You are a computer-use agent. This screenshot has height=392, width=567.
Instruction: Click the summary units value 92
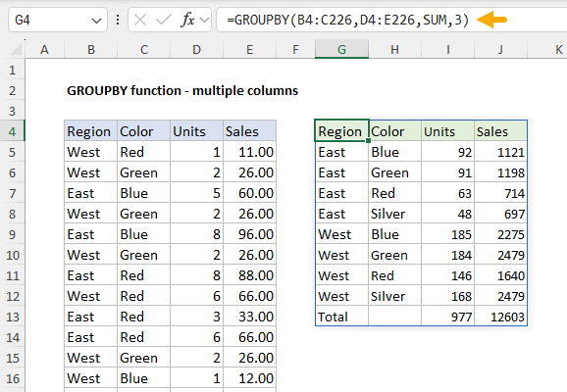447,152
